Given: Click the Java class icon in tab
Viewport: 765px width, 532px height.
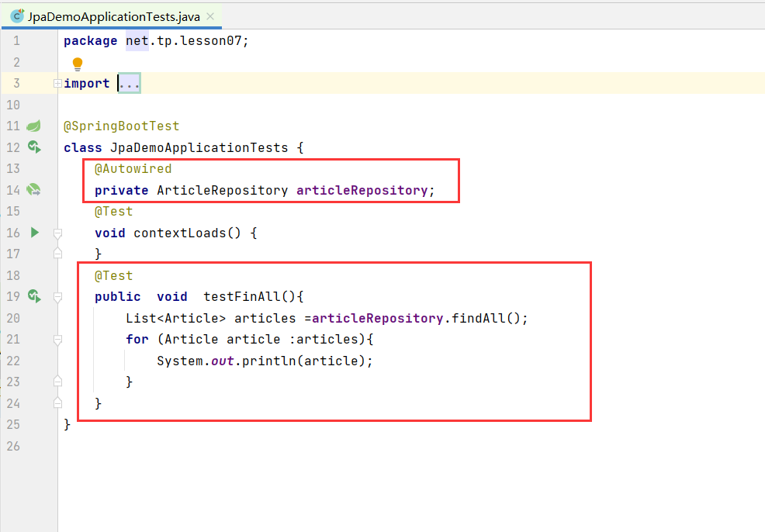Looking at the screenshot, I should (17, 16).
